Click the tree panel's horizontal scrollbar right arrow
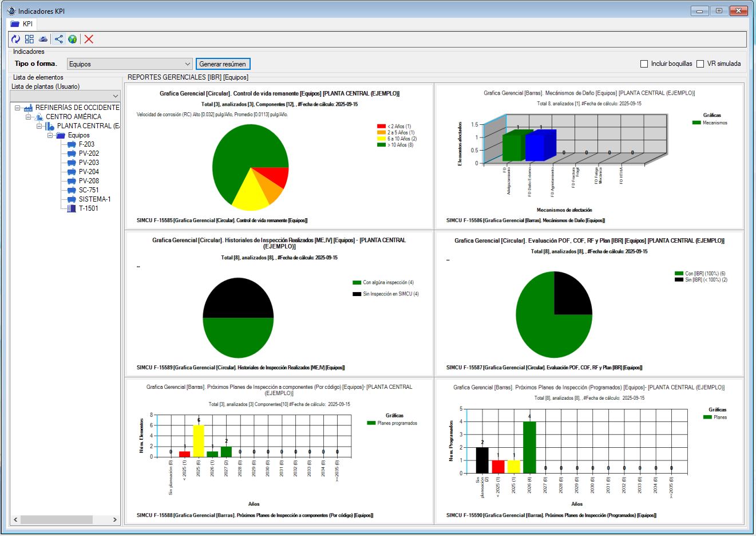 (115, 520)
